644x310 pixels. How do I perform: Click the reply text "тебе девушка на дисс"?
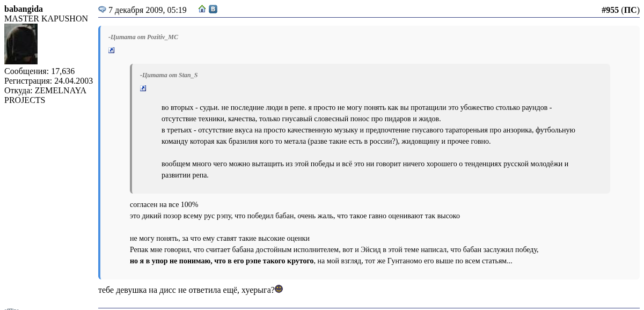(x=186, y=290)
